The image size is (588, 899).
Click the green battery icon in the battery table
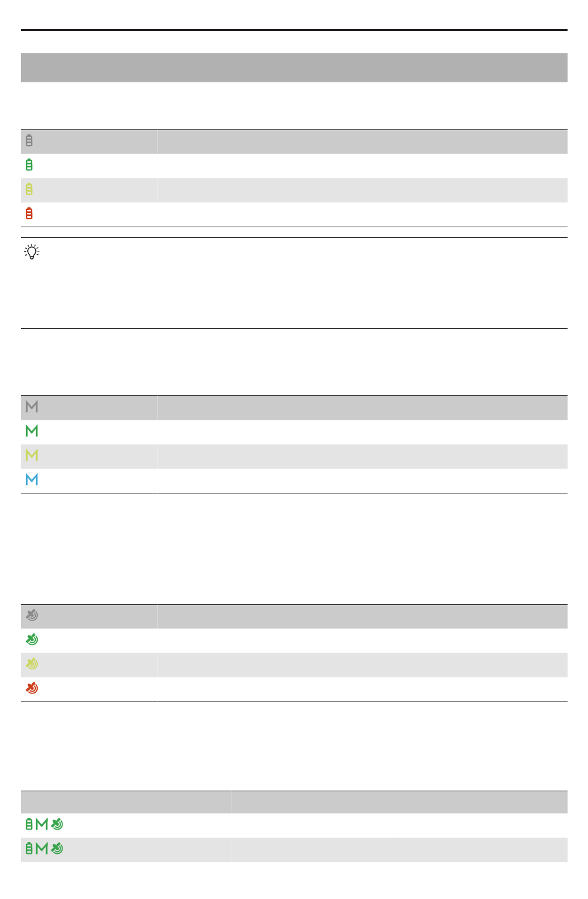[29, 165]
